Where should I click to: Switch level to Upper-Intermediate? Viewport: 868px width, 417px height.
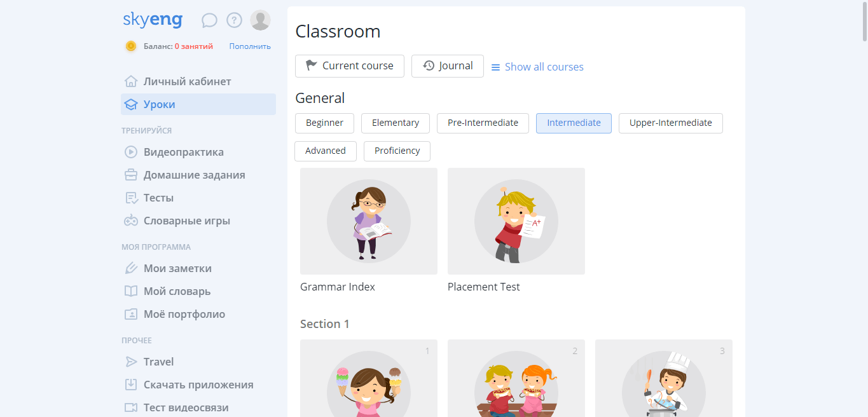[670, 123]
